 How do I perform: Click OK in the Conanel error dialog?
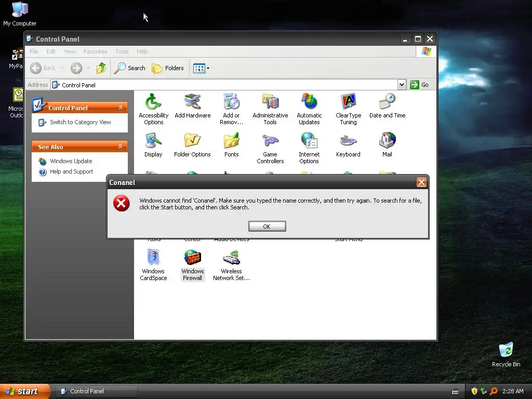tap(267, 227)
